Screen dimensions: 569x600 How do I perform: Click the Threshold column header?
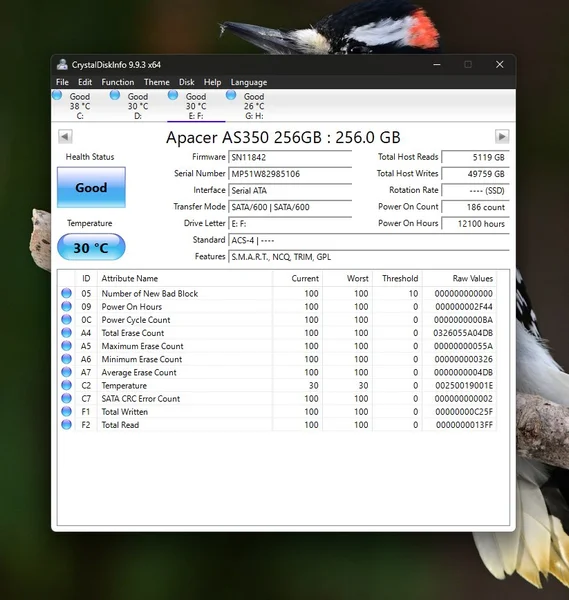coord(397,278)
